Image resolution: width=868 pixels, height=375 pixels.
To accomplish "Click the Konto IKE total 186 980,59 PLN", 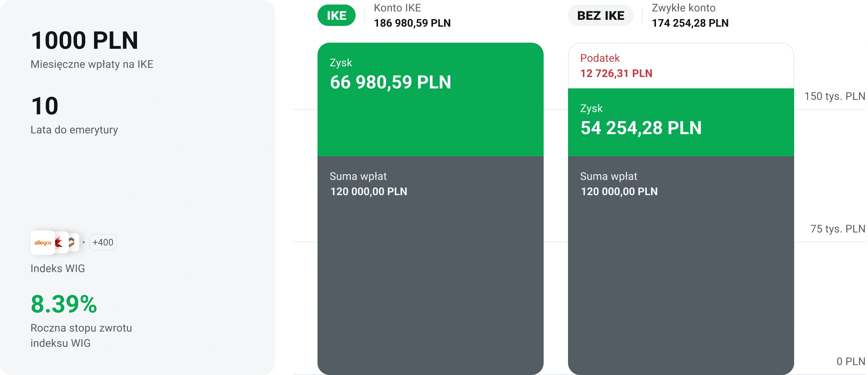I will point(412,23).
